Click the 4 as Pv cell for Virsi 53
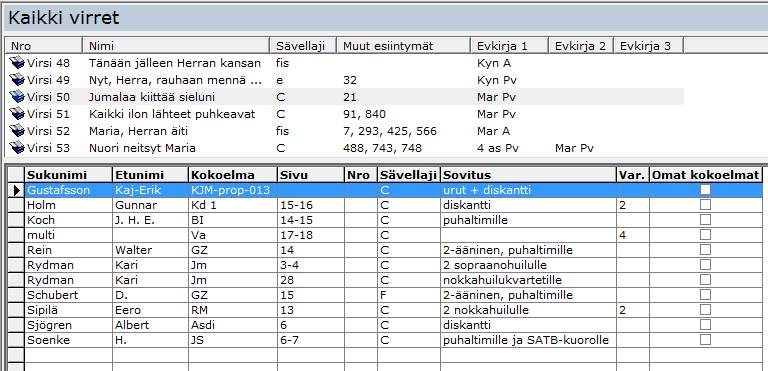Viewport: 768px width, 371px height. pyautogui.click(x=498, y=148)
